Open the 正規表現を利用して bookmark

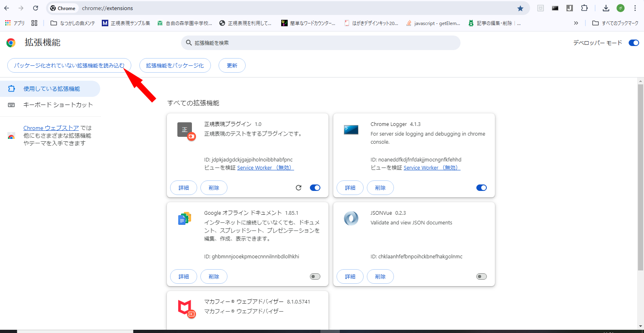coord(245,23)
